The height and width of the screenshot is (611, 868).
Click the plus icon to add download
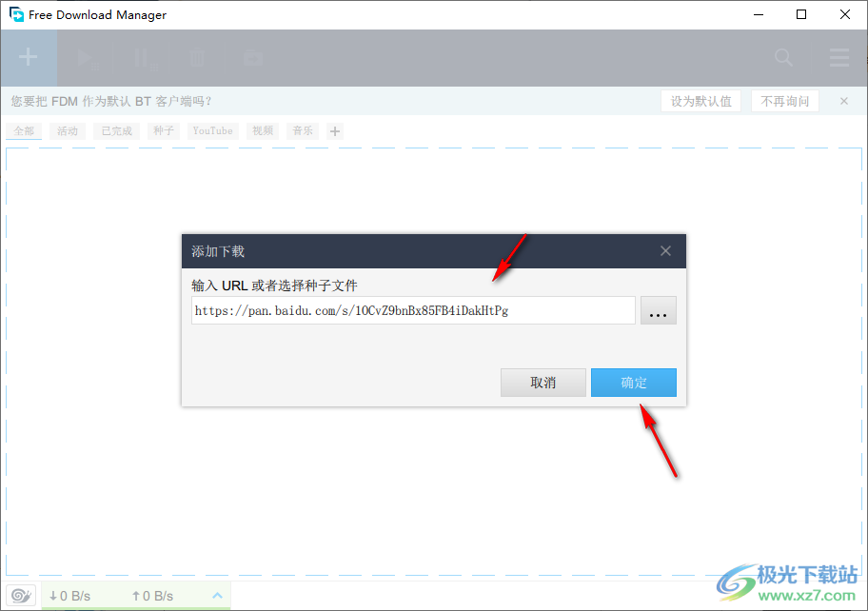[x=29, y=57]
